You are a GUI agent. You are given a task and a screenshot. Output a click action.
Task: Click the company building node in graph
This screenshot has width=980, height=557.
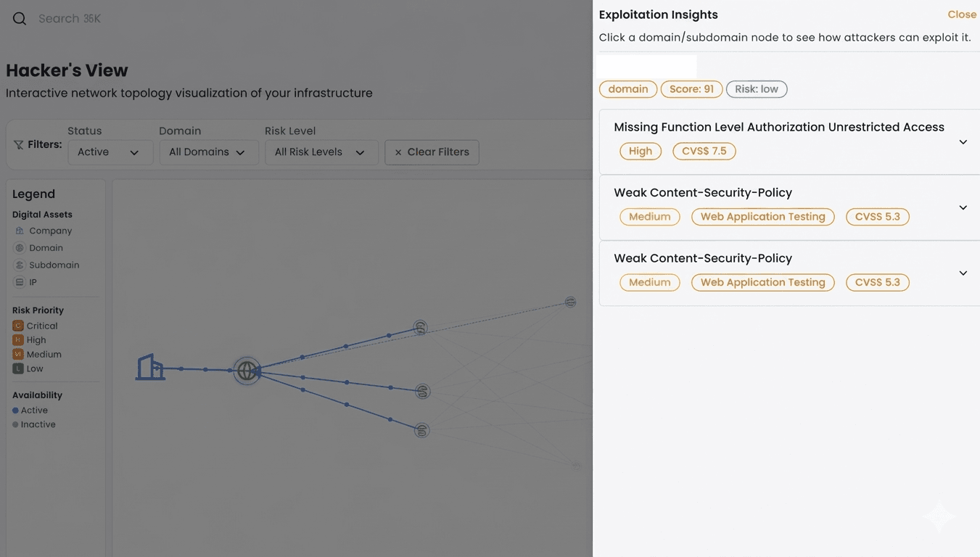[x=150, y=367]
